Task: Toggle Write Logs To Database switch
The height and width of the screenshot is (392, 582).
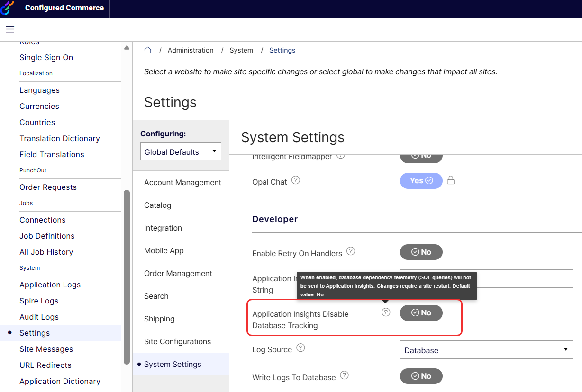Action: point(421,376)
